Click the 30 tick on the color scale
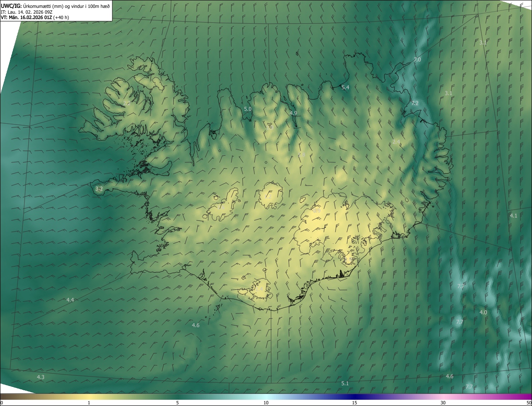Viewport: 532px width, 406px height. [443, 403]
